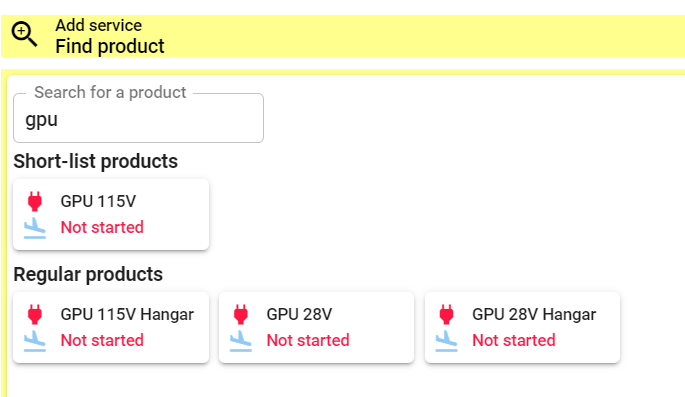
Task: Click the landing plane icon on GPU 28V card
Action: (x=241, y=341)
